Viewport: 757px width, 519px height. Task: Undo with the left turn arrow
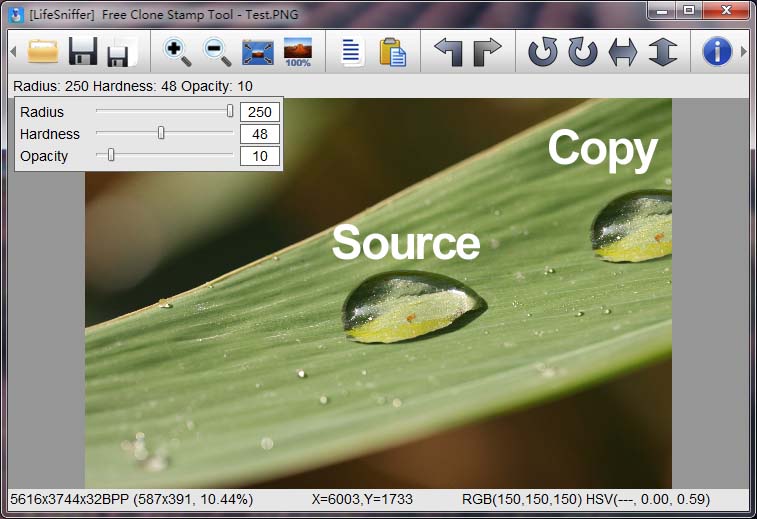(449, 52)
